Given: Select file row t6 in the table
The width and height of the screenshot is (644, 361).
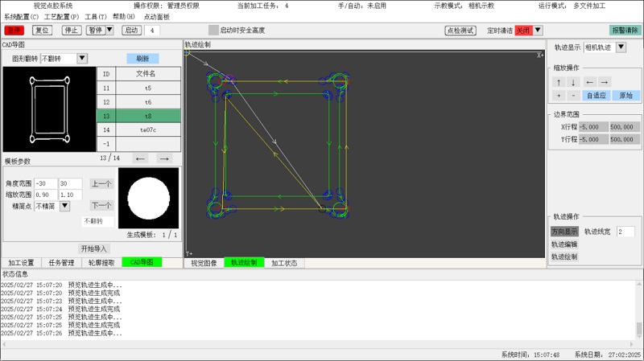Looking at the screenshot, I should 138,102.
